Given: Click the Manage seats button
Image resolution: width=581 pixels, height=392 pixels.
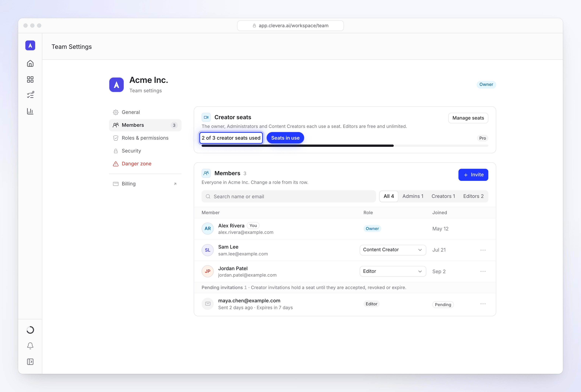Looking at the screenshot, I should click(x=468, y=118).
